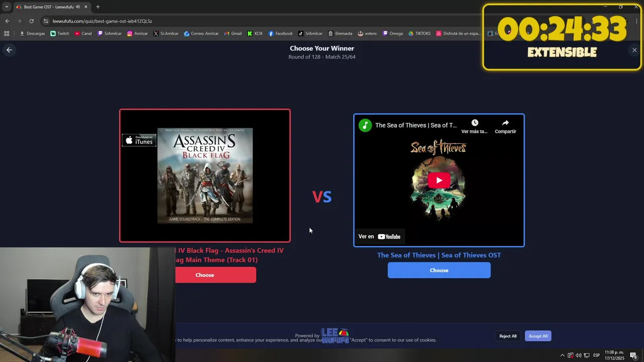Screen dimensions: 644x362
Task: Click the video channel's green music-note avatar
Action: point(365,125)
